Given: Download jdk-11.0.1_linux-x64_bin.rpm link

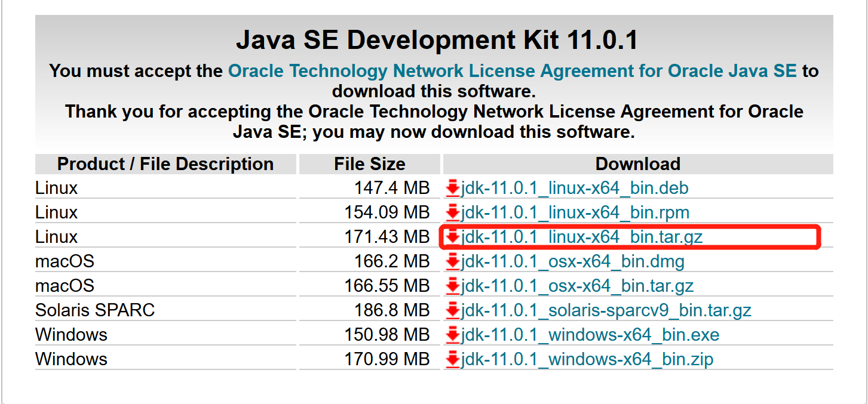Looking at the screenshot, I should click(575, 213).
